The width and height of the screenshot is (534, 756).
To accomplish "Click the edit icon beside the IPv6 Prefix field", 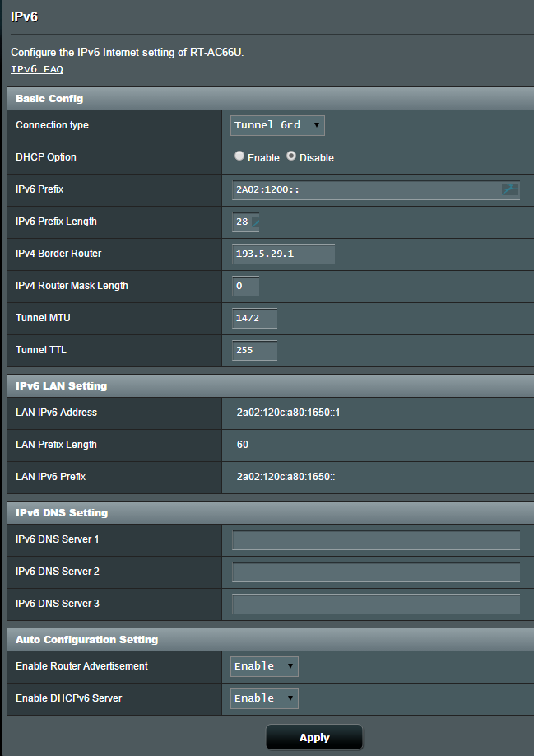I will click(x=511, y=189).
